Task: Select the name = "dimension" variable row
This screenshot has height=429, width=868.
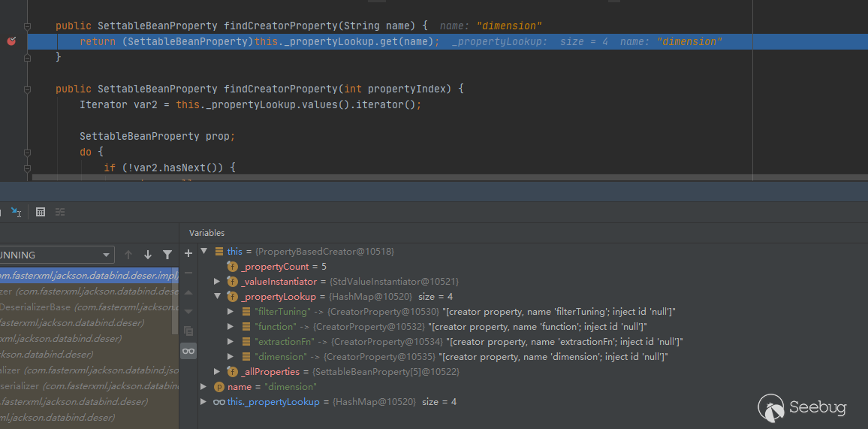Action: [x=270, y=387]
